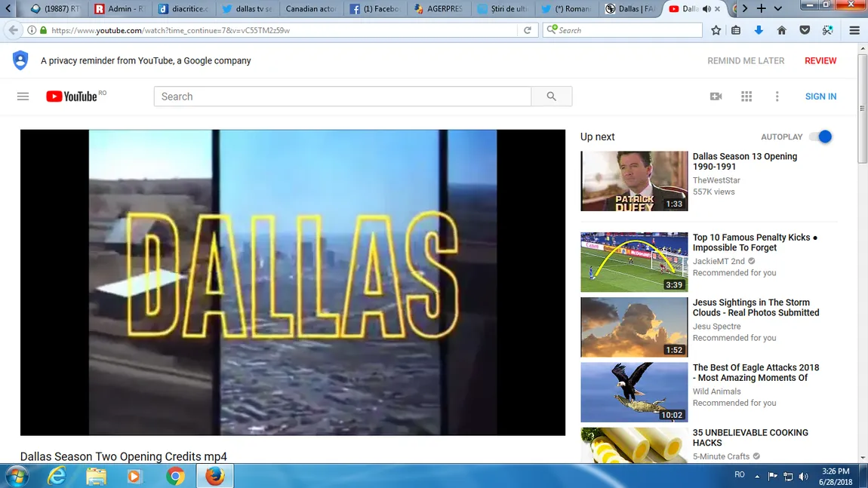Toggle the Autoplay switch
Image resolution: width=868 pixels, height=488 pixels.
point(821,137)
